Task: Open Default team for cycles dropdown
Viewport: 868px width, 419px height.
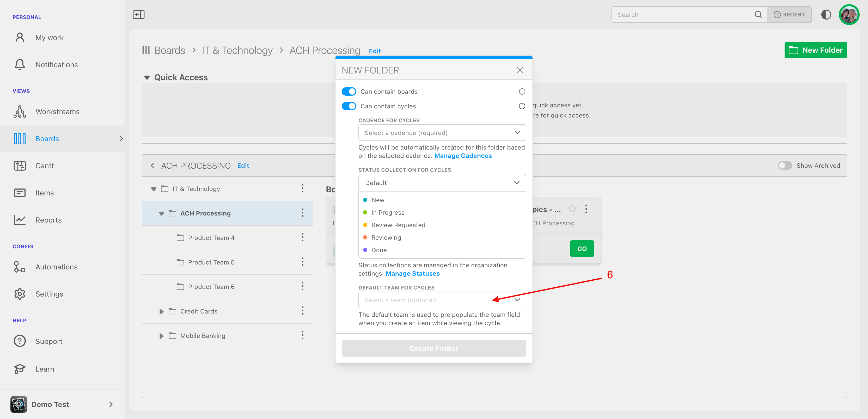Action: click(442, 300)
